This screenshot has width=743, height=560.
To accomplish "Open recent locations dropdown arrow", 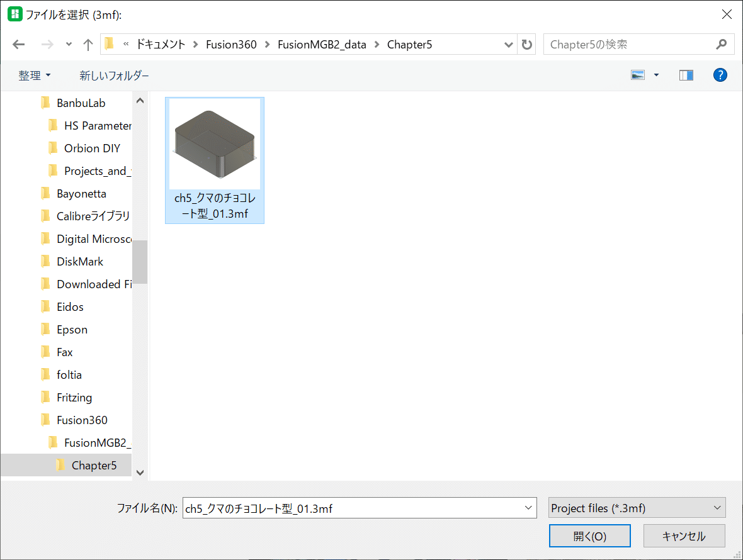I will pyautogui.click(x=69, y=45).
